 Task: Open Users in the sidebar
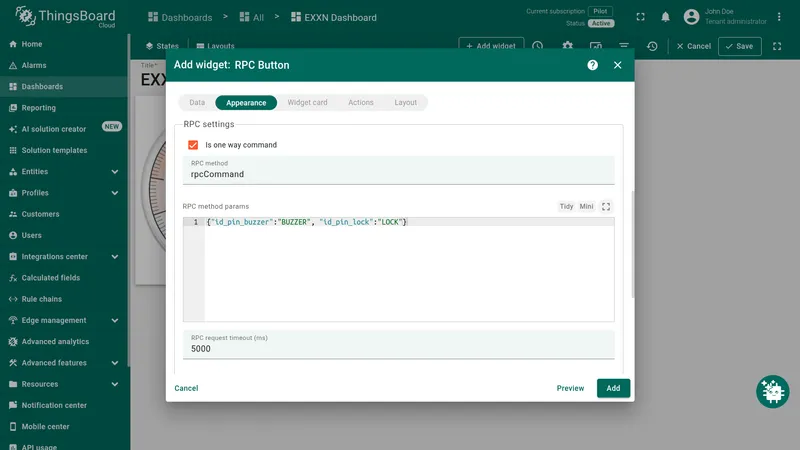click(x=64, y=236)
